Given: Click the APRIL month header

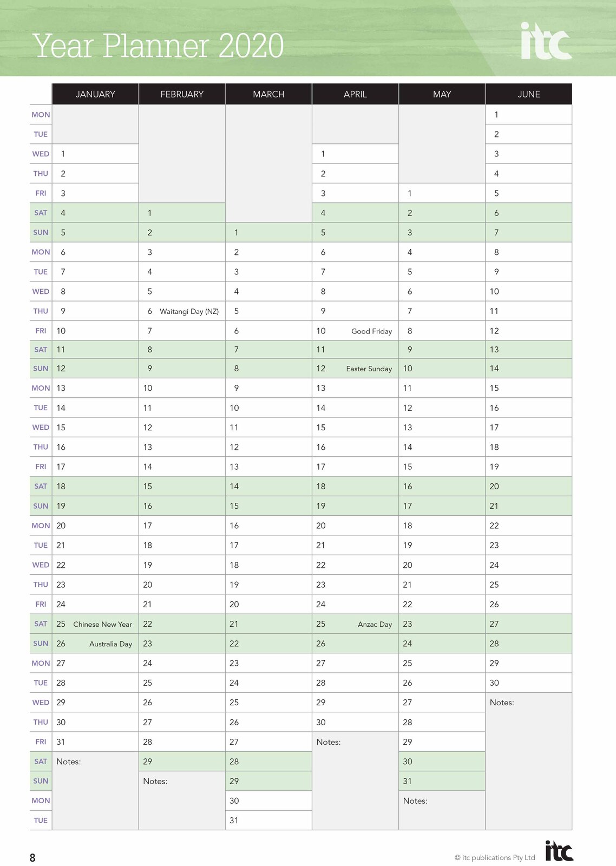Looking at the screenshot, I should [355, 94].
